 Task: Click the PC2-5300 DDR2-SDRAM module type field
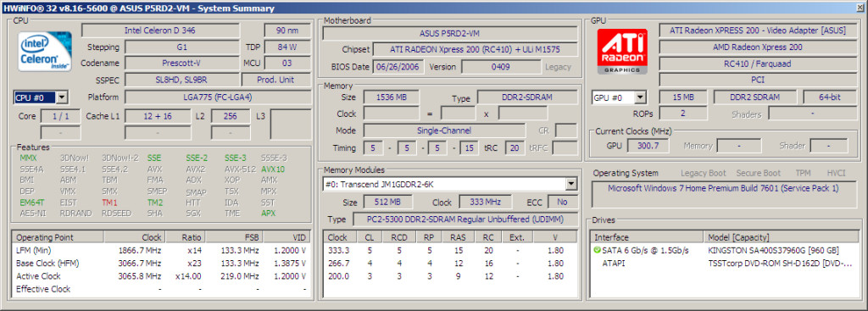pos(465,219)
